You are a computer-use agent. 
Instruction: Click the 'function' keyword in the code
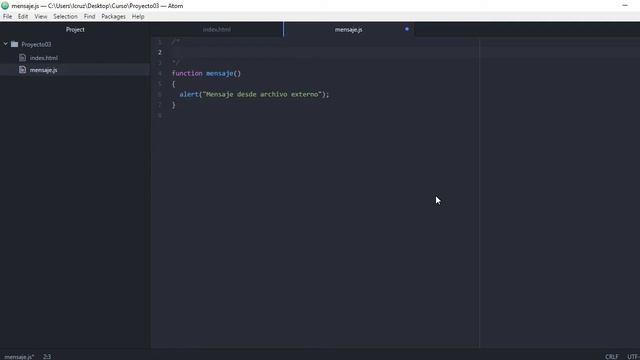click(x=187, y=73)
